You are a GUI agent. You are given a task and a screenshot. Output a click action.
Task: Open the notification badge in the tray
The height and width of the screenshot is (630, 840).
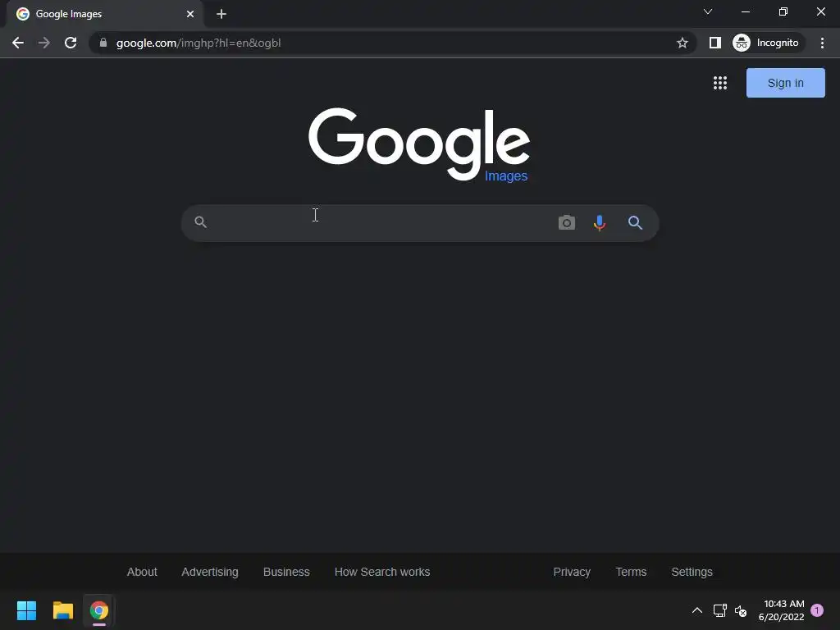[817, 609]
